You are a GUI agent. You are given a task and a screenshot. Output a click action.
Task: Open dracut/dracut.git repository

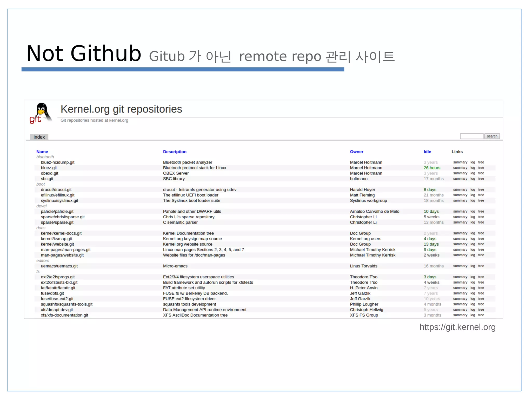point(56,190)
